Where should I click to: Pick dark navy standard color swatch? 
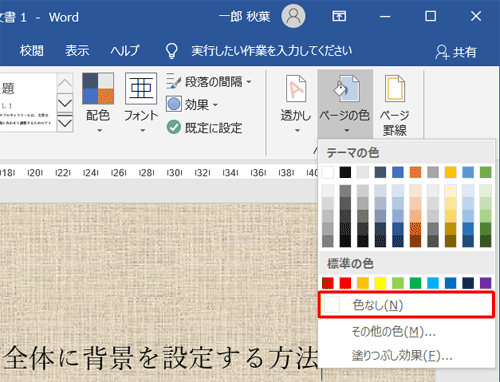click(x=468, y=283)
